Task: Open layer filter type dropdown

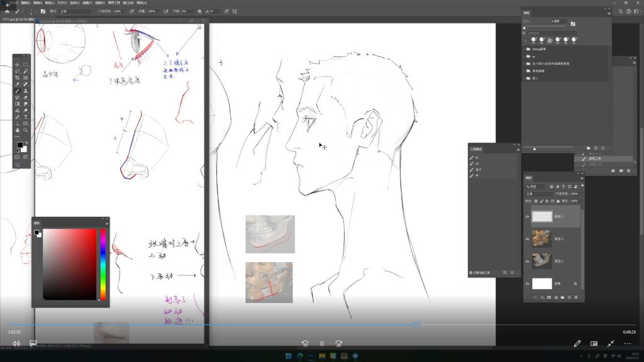Action: (x=536, y=187)
